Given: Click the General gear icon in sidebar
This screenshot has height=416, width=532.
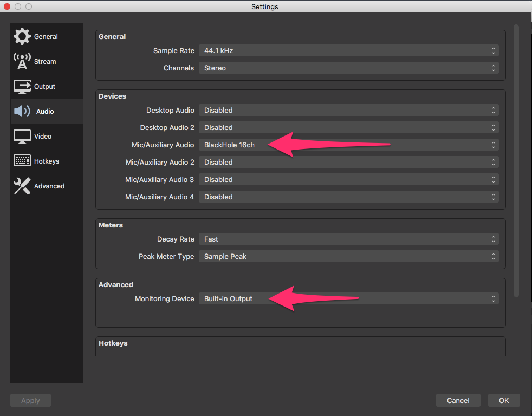Looking at the screenshot, I should [x=22, y=36].
